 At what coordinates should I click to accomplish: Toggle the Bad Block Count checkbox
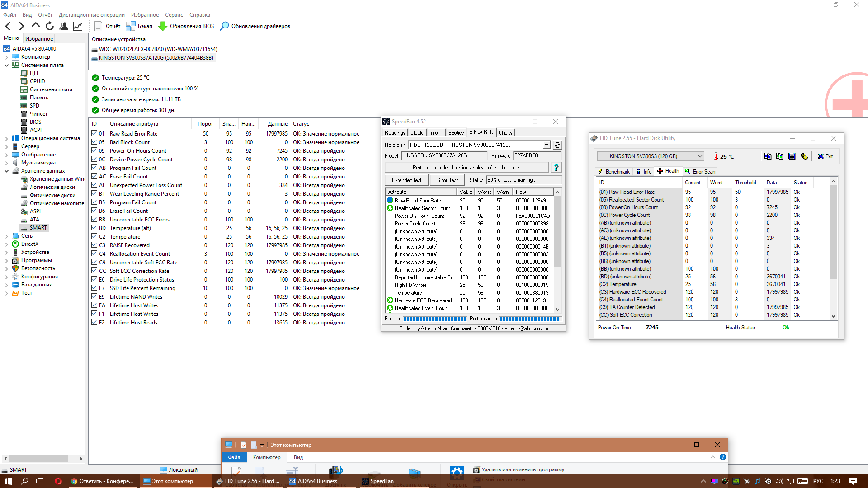(x=94, y=142)
